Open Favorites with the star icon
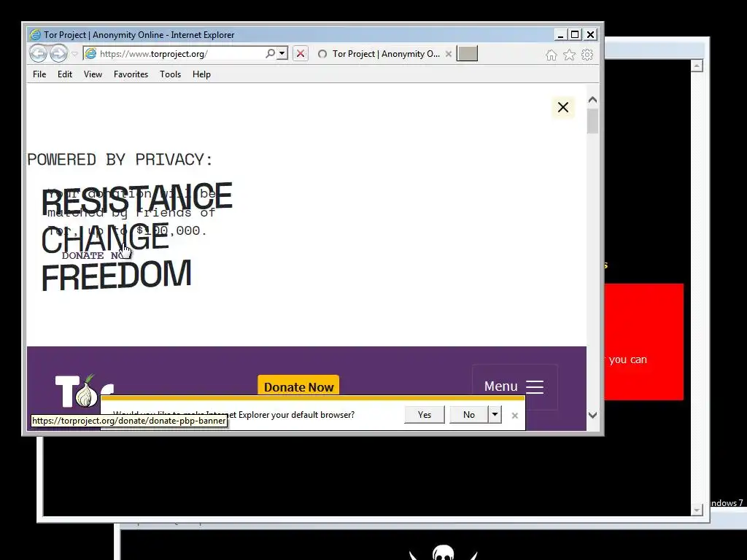The width and height of the screenshot is (747, 560). tap(569, 55)
